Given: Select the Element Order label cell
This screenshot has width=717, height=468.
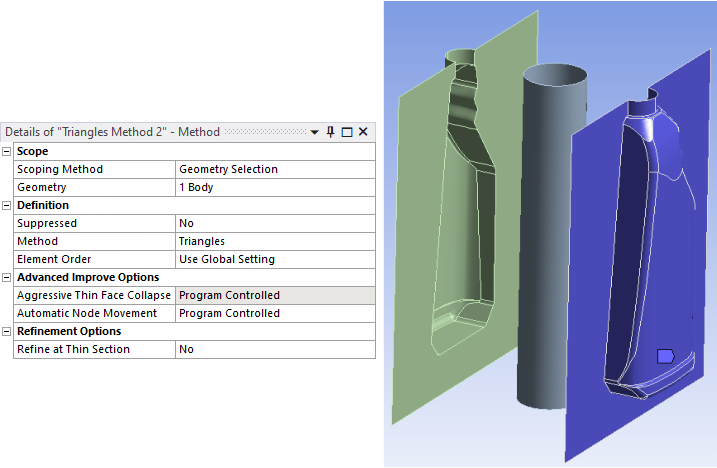Looking at the screenshot, I should coord(95,259).
